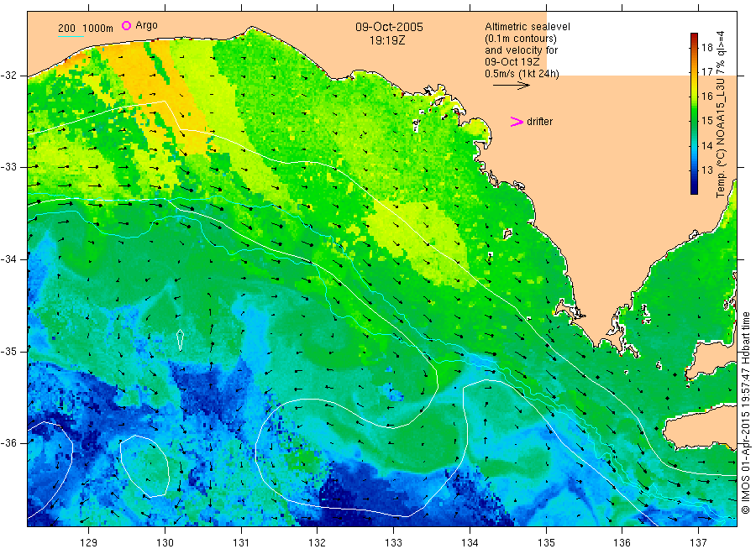
Task: Click the longitude label '137'
Action: click(x=698, y=542)
